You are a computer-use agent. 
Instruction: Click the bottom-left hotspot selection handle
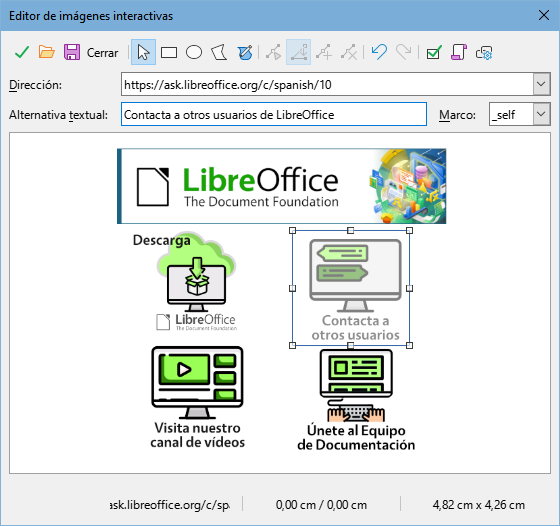coord(292,345)
